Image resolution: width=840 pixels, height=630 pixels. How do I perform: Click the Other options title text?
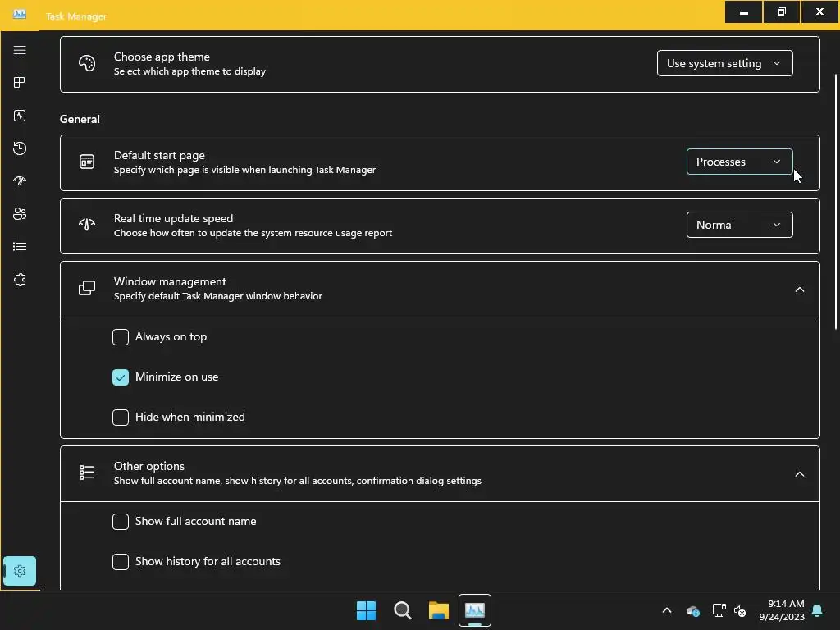pyautogui.click(x=149, y=466)
